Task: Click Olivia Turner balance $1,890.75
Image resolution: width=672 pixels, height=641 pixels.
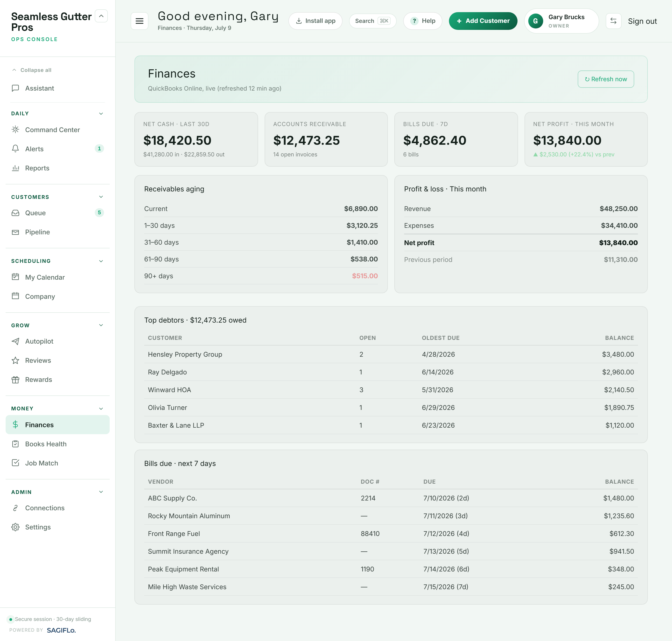Action: [619, 408]
